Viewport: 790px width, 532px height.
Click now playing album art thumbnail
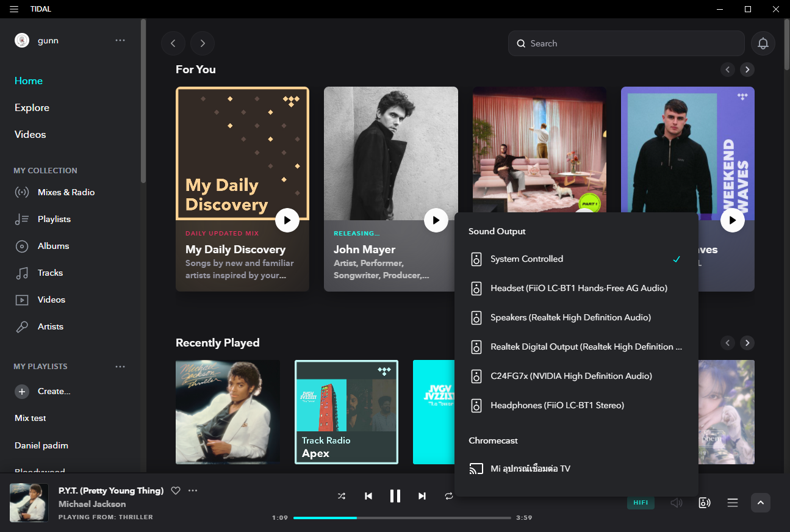[x=29, y=503]
